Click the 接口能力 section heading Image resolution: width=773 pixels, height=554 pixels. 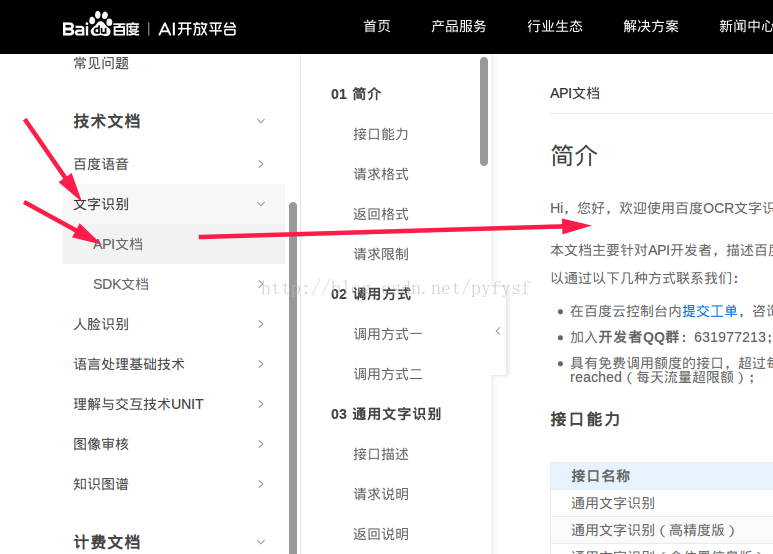point(585,419)
